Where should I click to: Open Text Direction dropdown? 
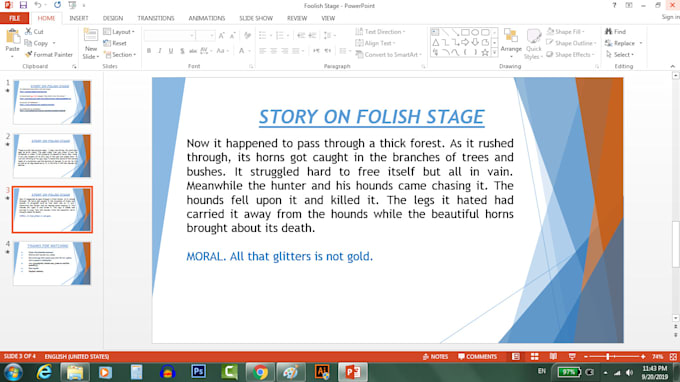[x=380, y=32]
